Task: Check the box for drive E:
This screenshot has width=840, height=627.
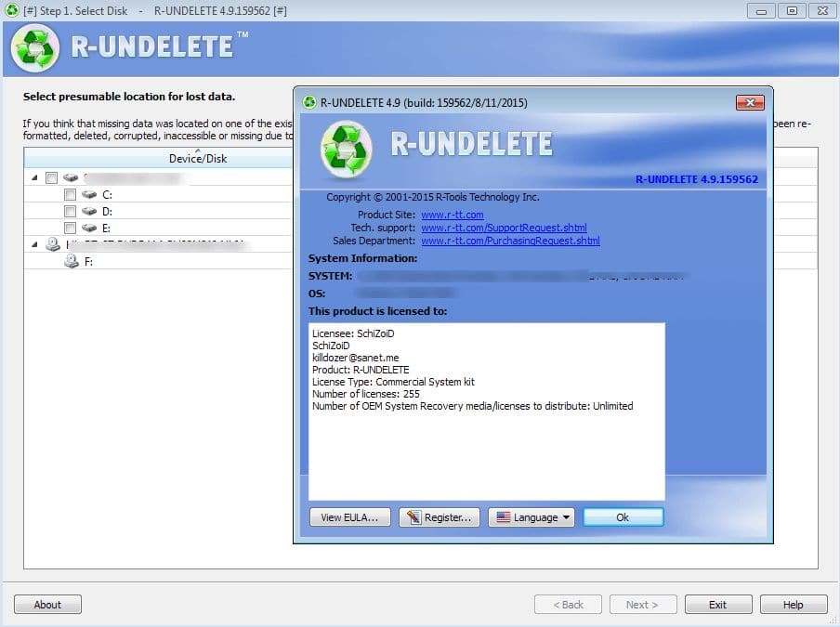Action: [70, 228]
